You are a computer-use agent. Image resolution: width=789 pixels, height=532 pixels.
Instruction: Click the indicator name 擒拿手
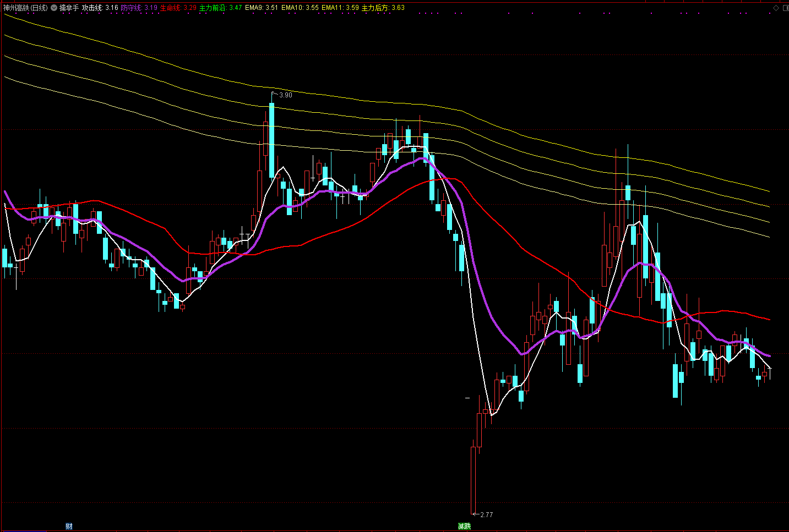69,8
